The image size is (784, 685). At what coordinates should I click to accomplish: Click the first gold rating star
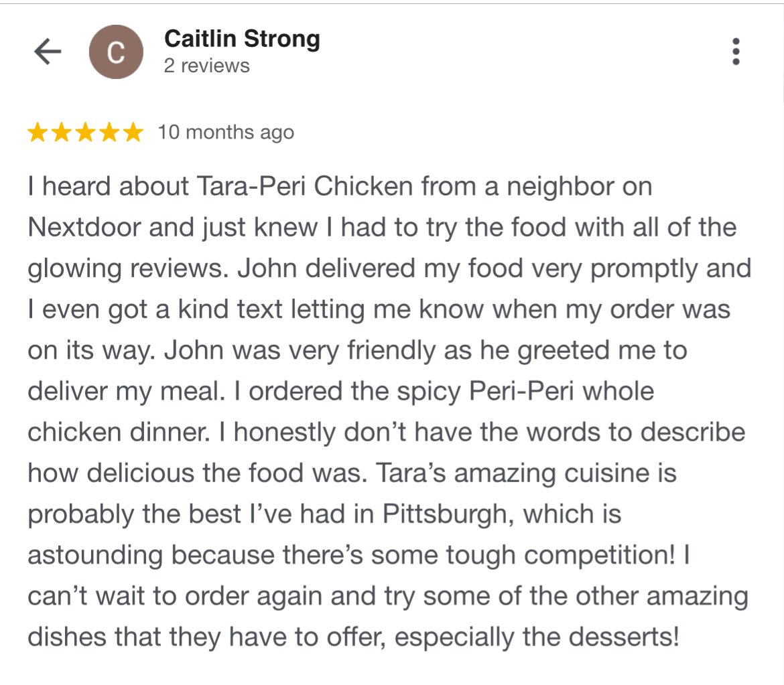click(x=38, y=133)
